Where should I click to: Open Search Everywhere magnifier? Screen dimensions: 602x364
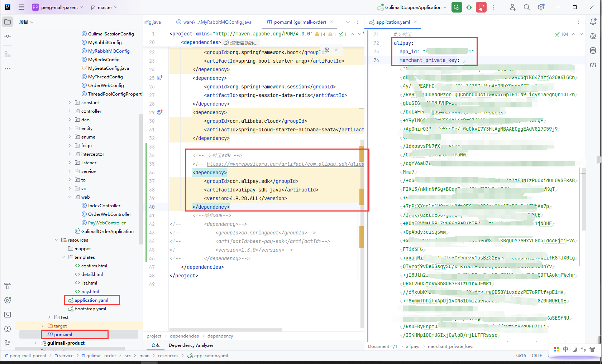(x=527, y=7)
